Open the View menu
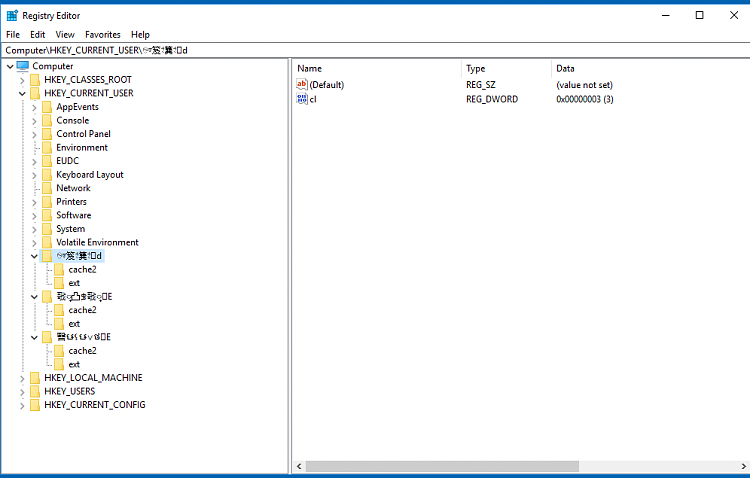The width and height of the screenshot is (750, 478). tap(65, 34)
